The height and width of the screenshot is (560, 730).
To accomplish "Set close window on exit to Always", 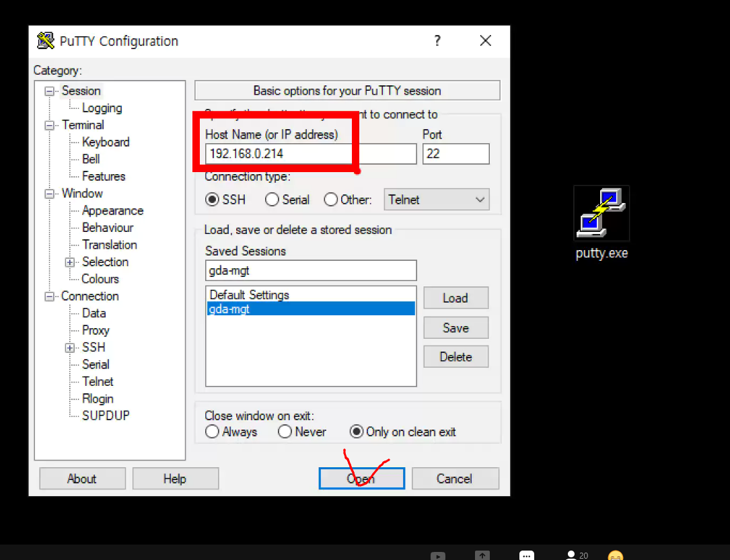I will [x=212, y=432].
